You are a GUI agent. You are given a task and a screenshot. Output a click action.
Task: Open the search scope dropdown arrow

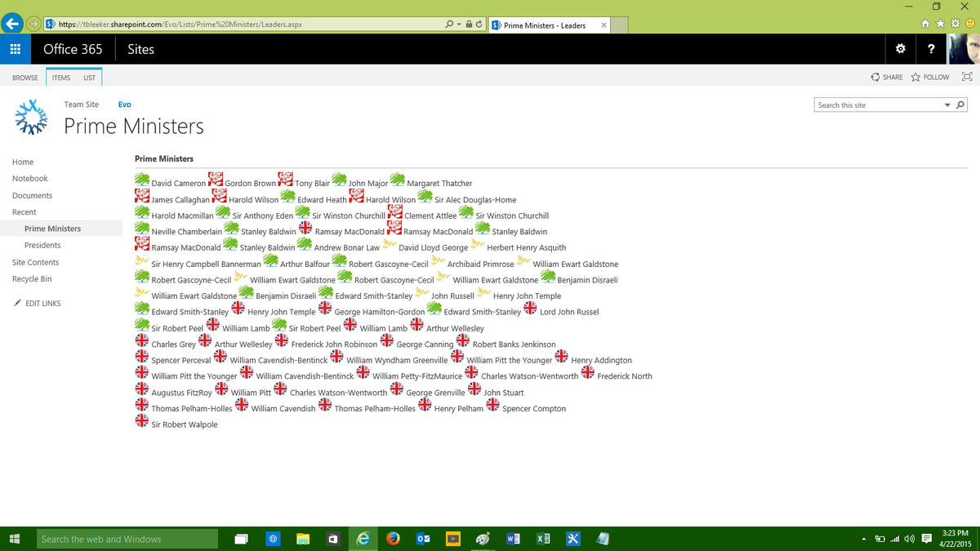coord(947,104)
